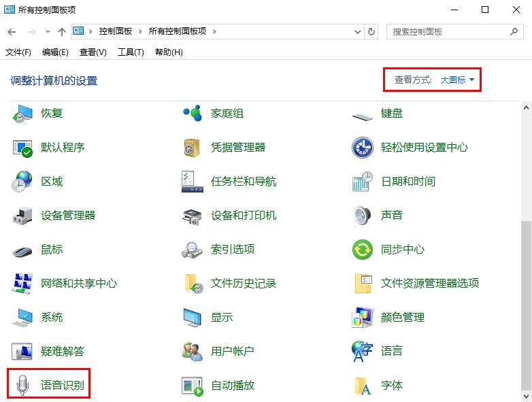
Task: Click the 声音 sound speaker icon
Action: click(x=363, y=216)
